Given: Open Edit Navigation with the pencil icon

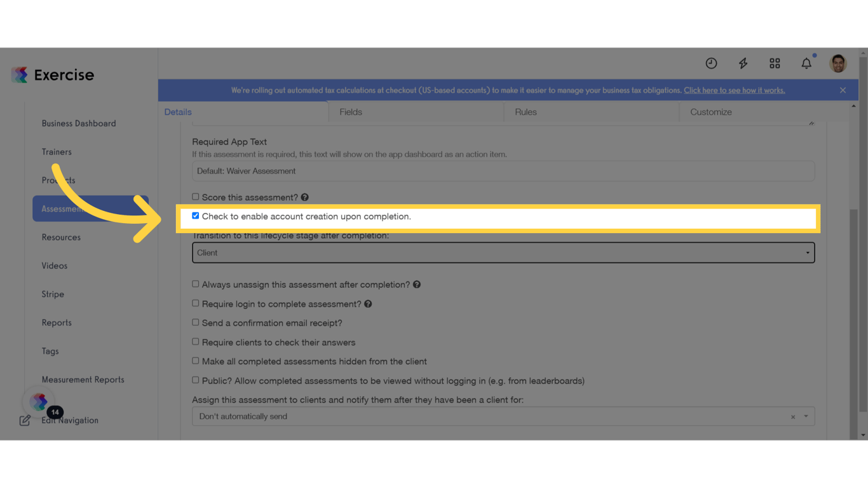Looking at the screenshot, I should (x=25, y=420).
